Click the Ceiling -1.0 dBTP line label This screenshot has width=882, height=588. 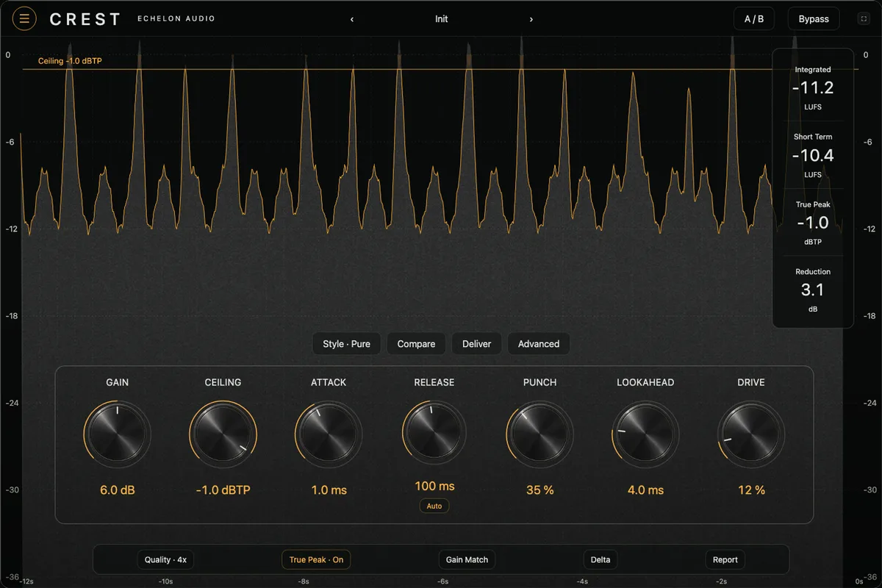point(70,61)
